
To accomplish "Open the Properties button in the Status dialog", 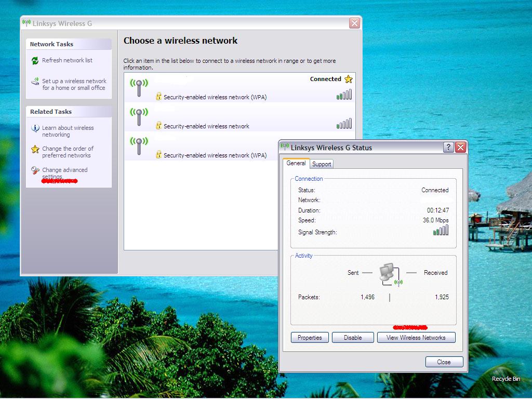I will click(x=310, y=338).
